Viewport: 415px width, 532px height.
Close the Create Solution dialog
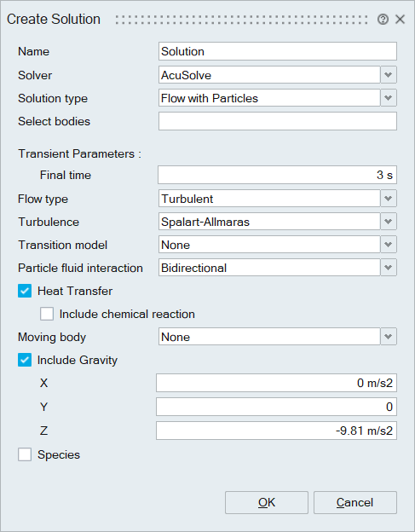click(x=401, y=20)
